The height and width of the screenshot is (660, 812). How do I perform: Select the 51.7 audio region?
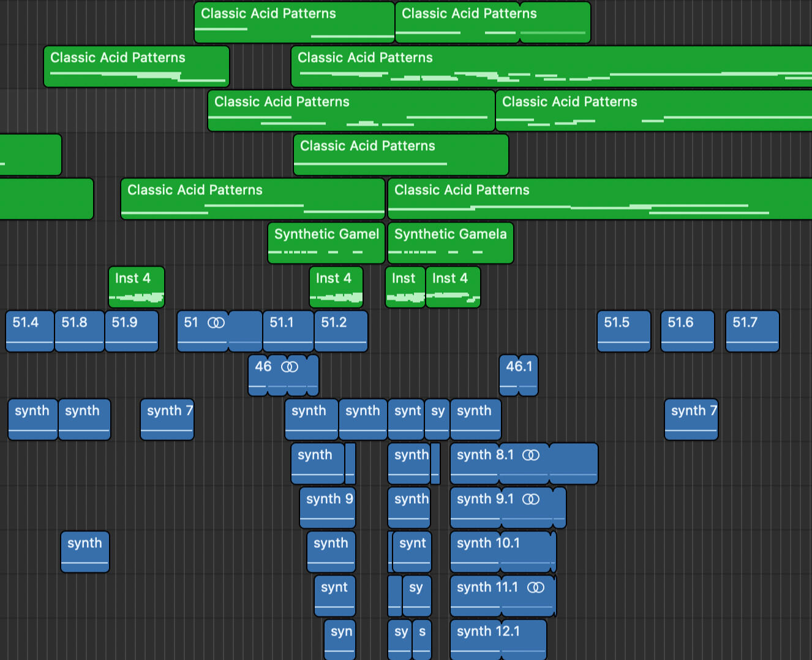(752, 332)
